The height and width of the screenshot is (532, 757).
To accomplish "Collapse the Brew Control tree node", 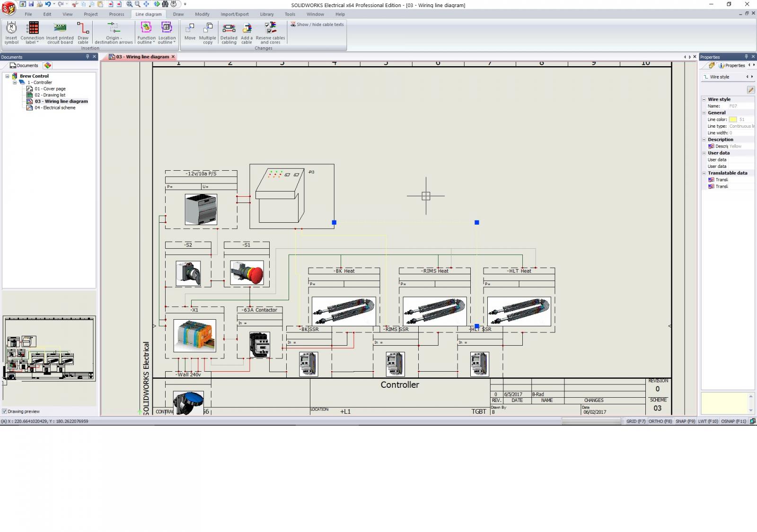I will (x=8, y=76).
